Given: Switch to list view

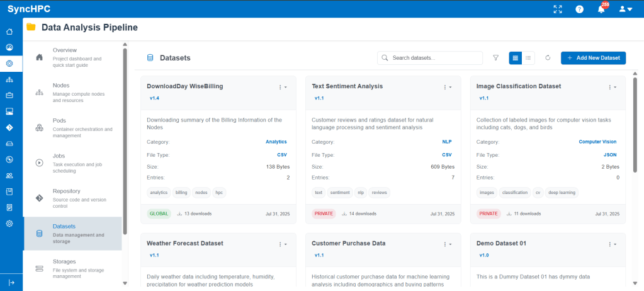Looking at the screenshot, I should click(x=529, y=58).
